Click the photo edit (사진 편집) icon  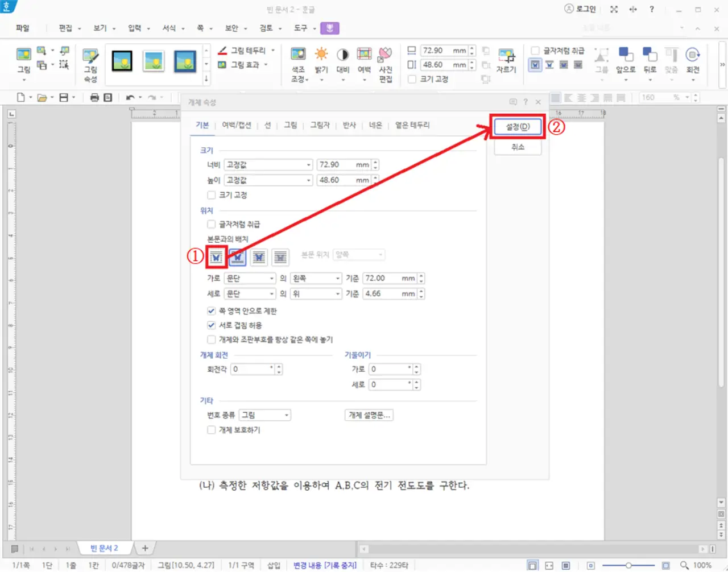(x=386, y=60)
